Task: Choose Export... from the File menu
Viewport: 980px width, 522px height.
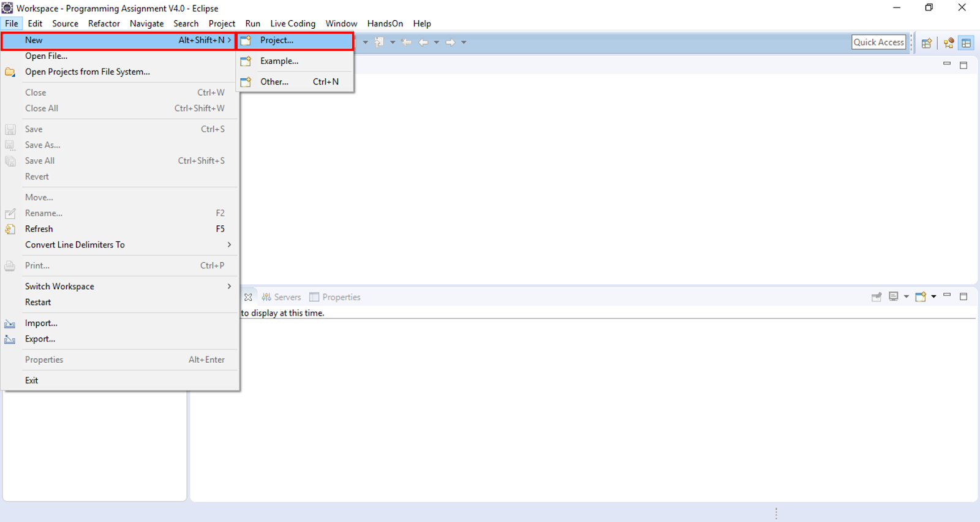Action: pyautogui.click(x=120, y=339)
